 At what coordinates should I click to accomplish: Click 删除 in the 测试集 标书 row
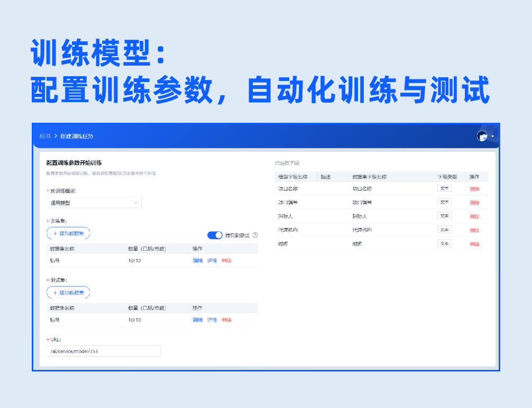(227, 320)
